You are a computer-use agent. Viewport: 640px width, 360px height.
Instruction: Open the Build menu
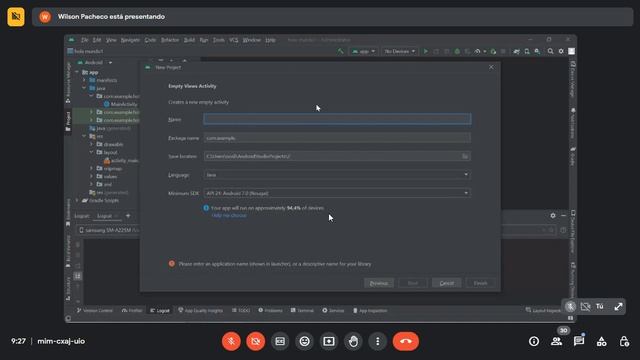click(x=189, y=40)
